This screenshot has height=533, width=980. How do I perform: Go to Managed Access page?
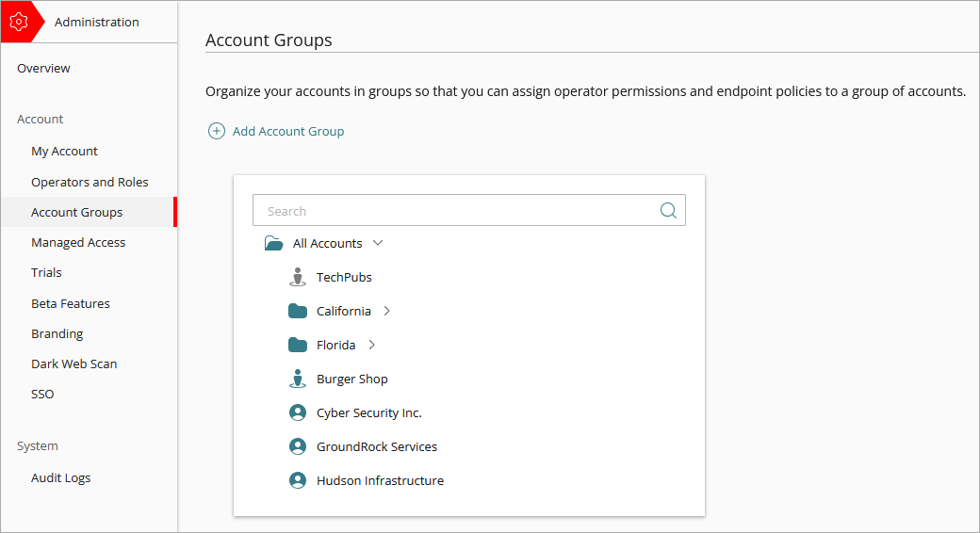(x=78, y=242)
